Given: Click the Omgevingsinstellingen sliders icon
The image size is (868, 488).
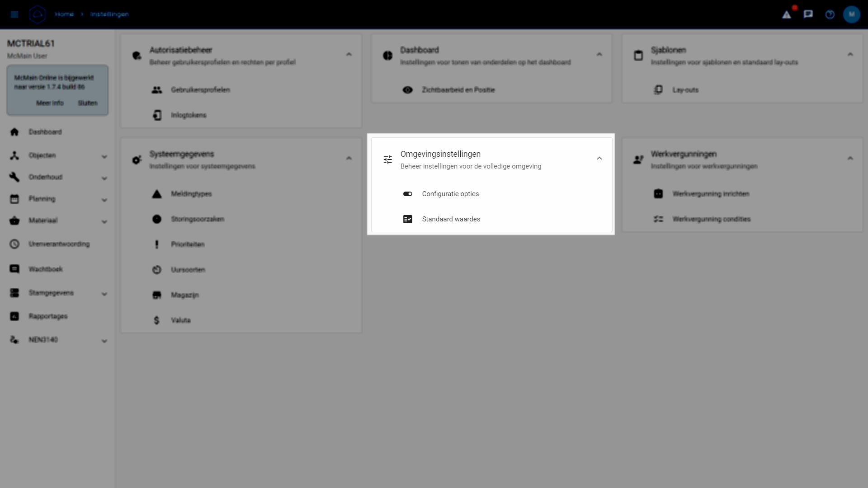Looking at the screenshot, I should [x=387, y=160].
